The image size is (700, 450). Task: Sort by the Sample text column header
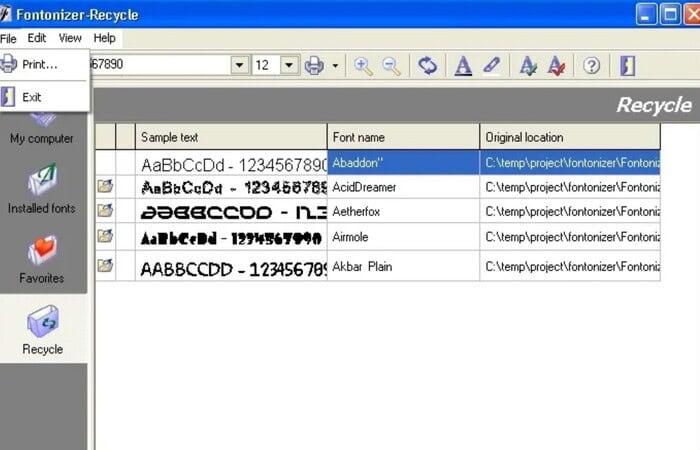[x=231, y=137]
